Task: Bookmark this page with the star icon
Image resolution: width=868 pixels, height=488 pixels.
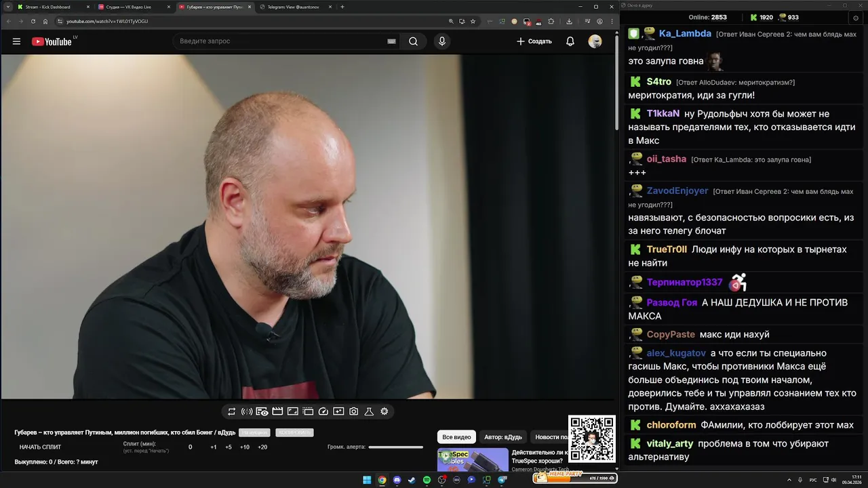Action: (x=473, y=21)
